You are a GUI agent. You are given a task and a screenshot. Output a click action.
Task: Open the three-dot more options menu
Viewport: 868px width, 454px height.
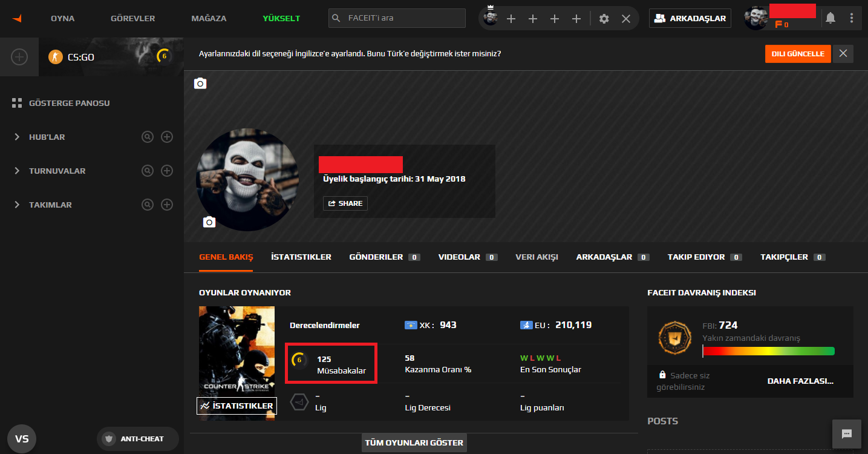point(852,18)
